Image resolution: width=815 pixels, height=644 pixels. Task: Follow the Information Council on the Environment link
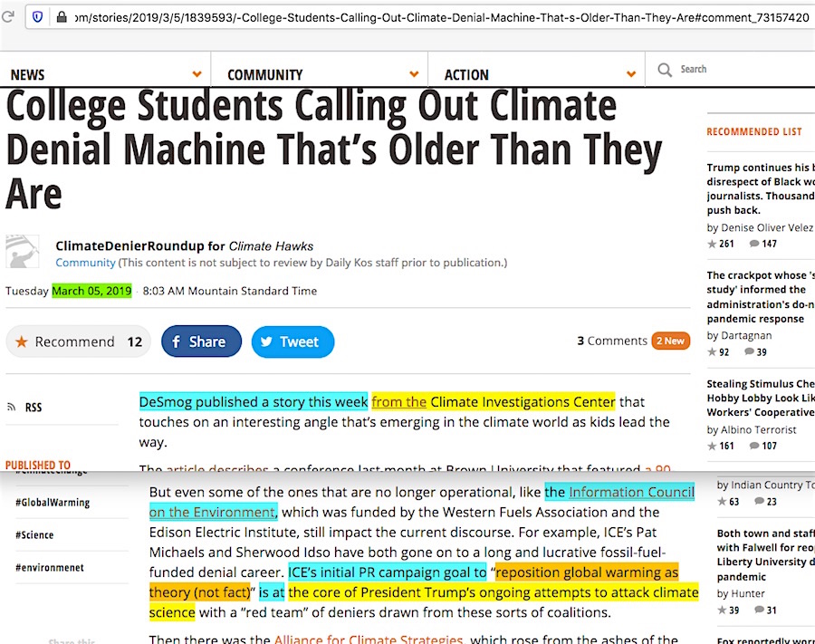(630, 493)
